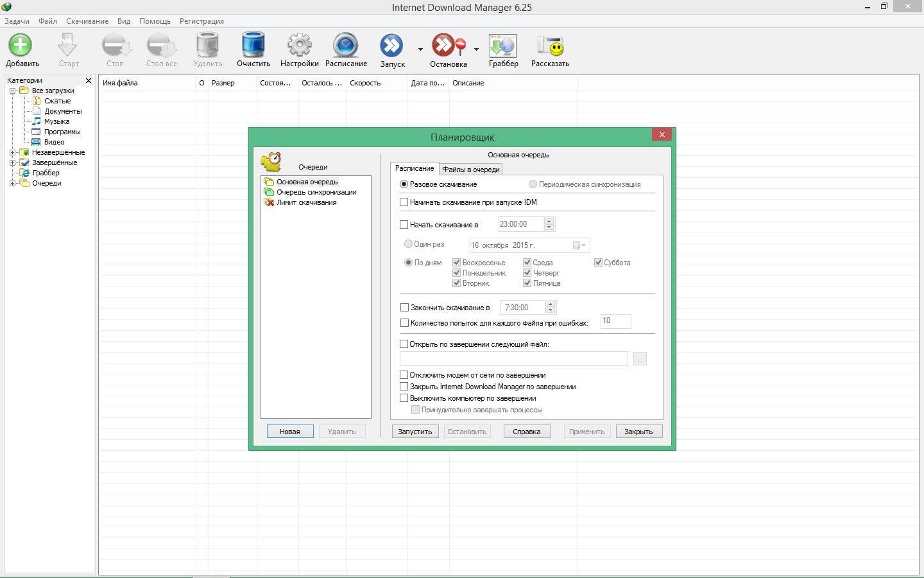Select the Музыка category in tree
This screenshot has width=924, height=578.
(x=56, y=121)
